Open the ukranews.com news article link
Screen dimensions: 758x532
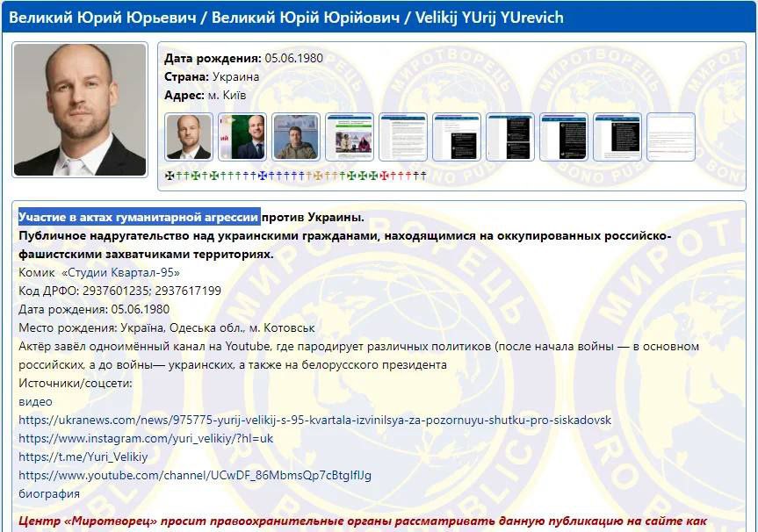[x=314, y=420]
